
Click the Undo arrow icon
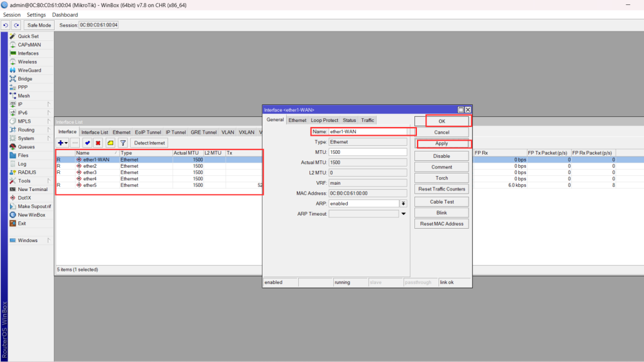(6, 25)
